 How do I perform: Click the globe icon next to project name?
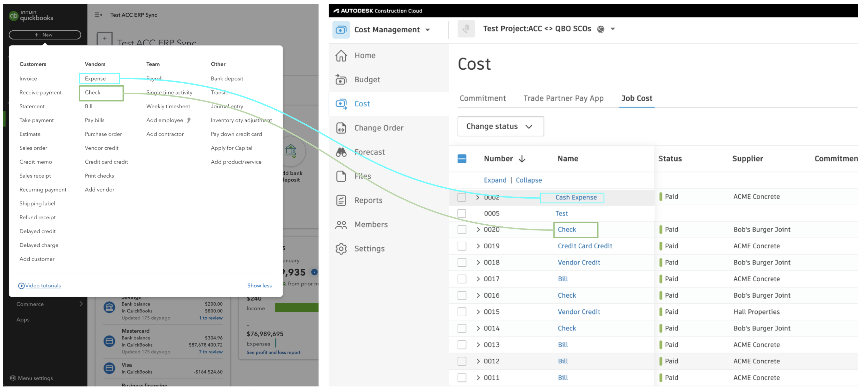(x=600, y=29)
